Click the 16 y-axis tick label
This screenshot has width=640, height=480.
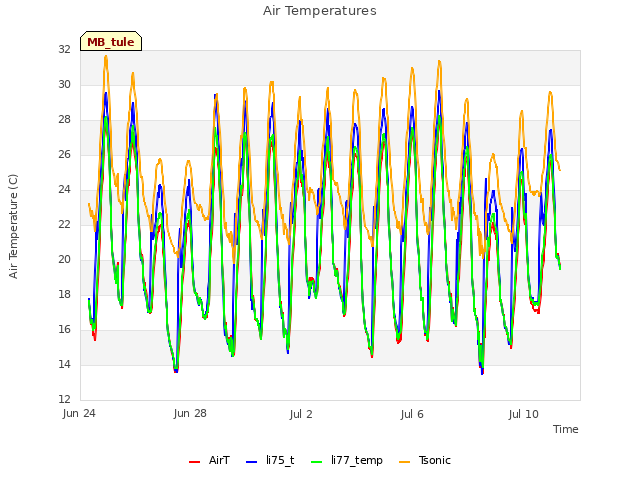click(x=64, y=329)
